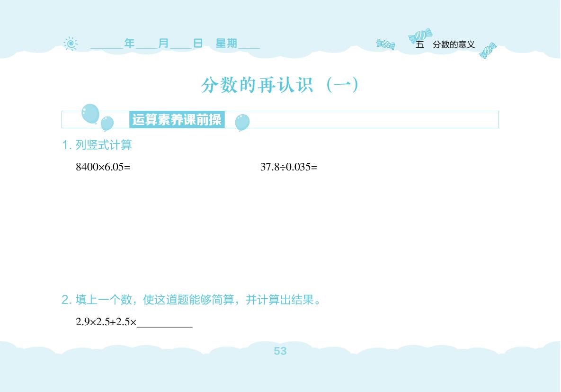Click the page title 分数的再认识（一）
Image resolution: width=561 pixels, height=392 pixels.
tap(280, 85)
